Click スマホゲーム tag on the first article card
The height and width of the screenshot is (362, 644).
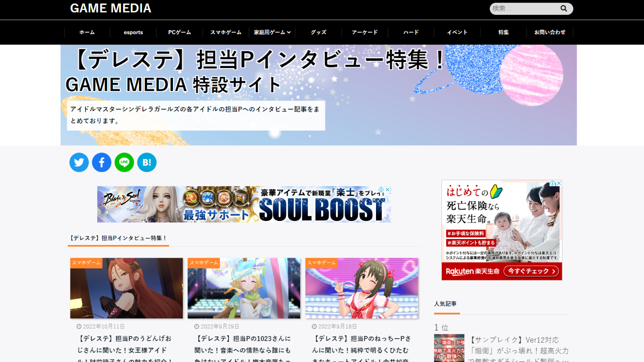pyautogui.click(x=86, y=263)
